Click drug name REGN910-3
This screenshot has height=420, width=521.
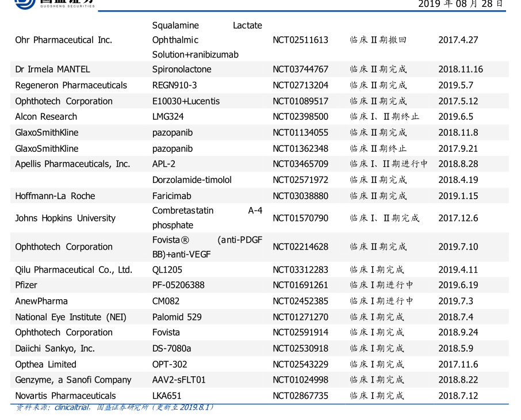(x=174, y=85)
